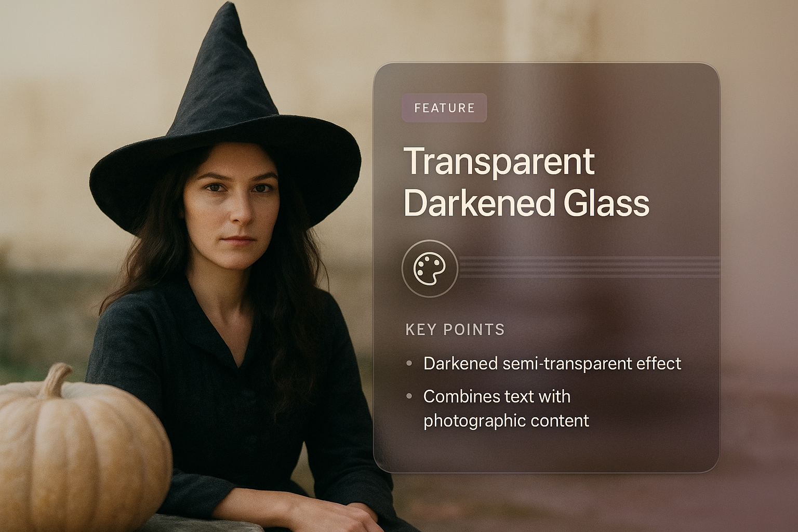Click the Combines text with line
798x532 pixels.
tap(497, 396)
